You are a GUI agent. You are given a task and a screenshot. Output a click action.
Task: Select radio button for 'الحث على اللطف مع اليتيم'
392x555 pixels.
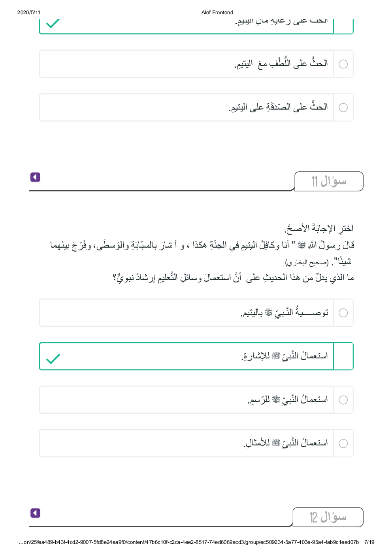(343, 64)
